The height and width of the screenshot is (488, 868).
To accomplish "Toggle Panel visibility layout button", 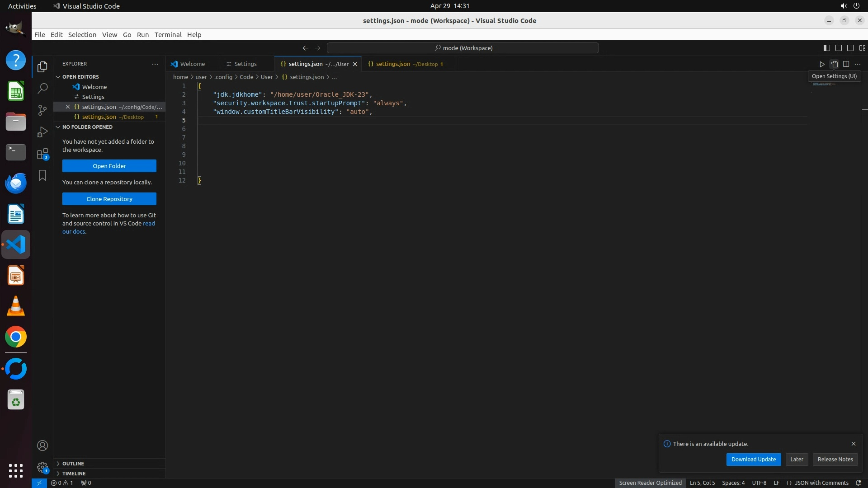I will pyautogui.click(x=838, y=48).
